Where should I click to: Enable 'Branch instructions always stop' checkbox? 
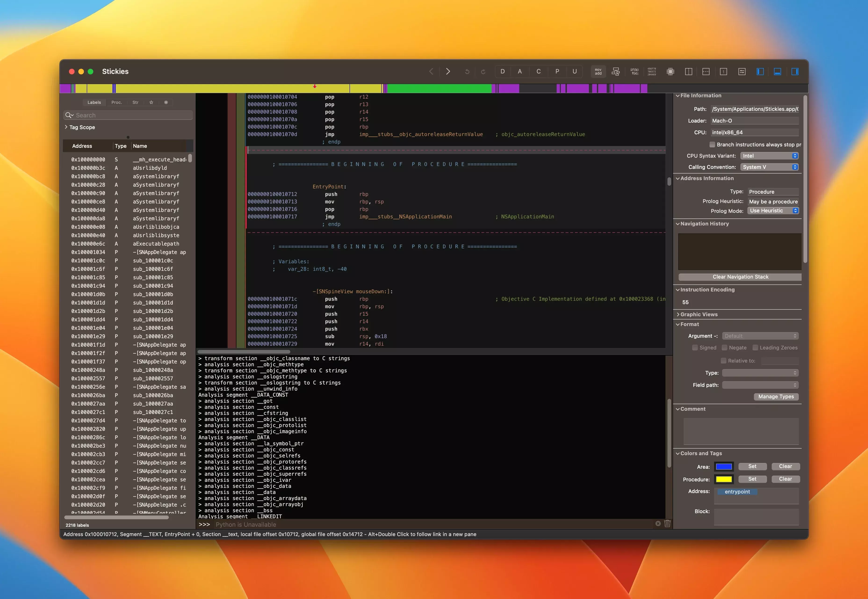pos(712,145)
